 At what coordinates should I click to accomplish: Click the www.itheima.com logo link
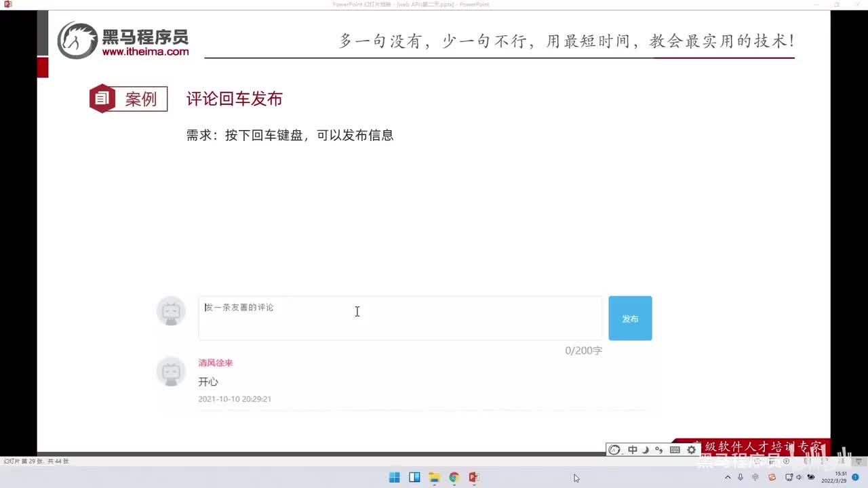(145, 52)
